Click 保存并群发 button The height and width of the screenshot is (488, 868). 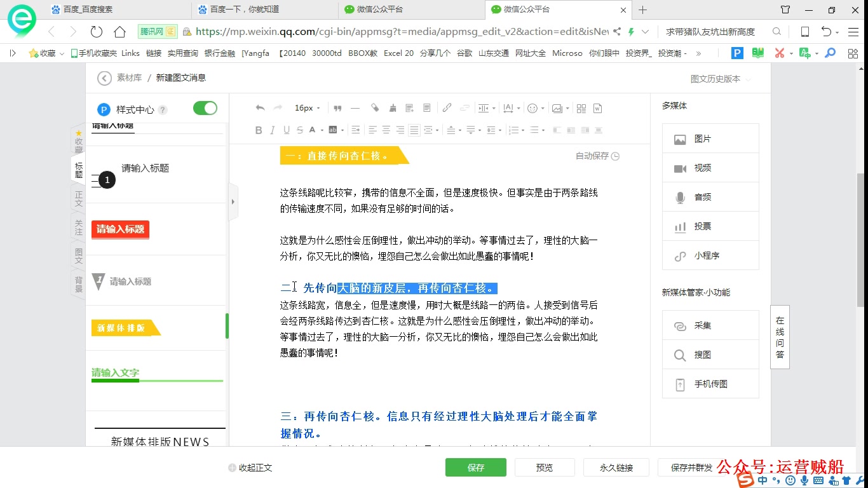tap(691, 468)
